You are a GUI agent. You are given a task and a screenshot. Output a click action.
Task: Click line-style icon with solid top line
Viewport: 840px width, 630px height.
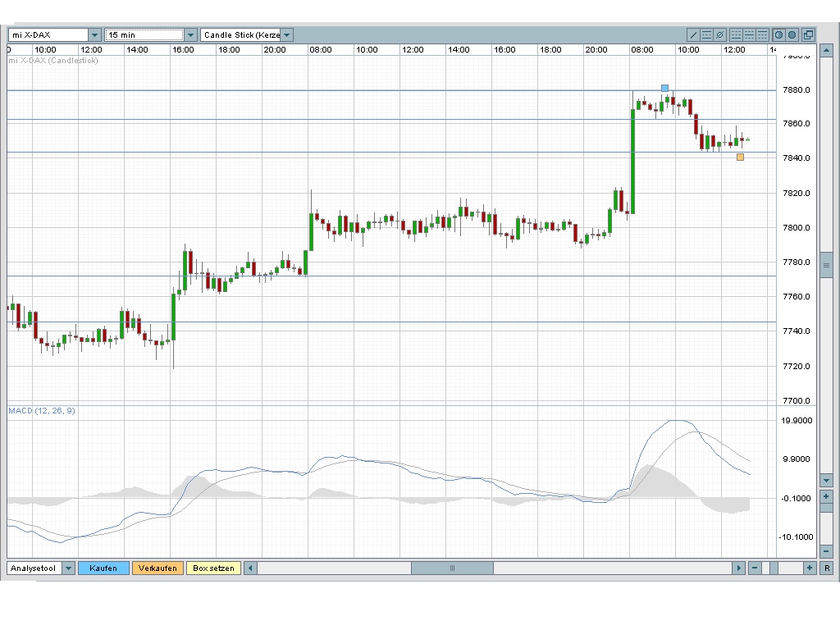(x=762, y=34)
